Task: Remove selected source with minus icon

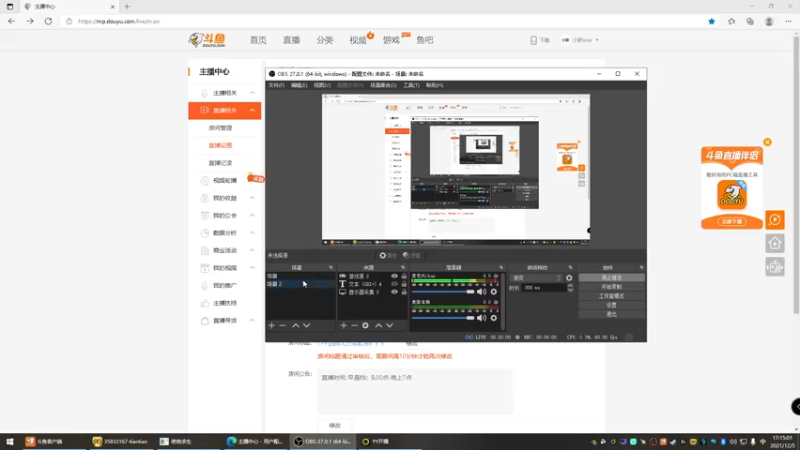Action: click(x=354, y=326)
